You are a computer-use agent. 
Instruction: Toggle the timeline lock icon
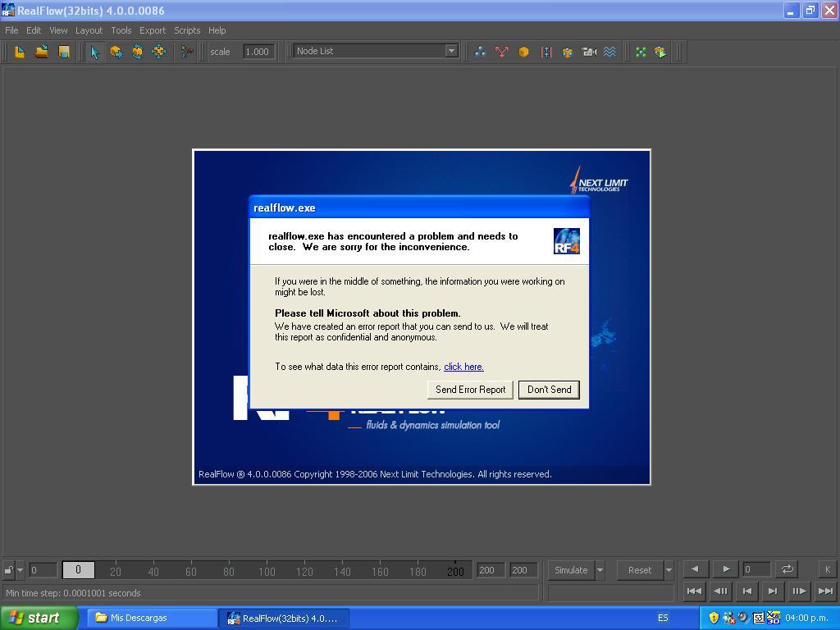9,570
